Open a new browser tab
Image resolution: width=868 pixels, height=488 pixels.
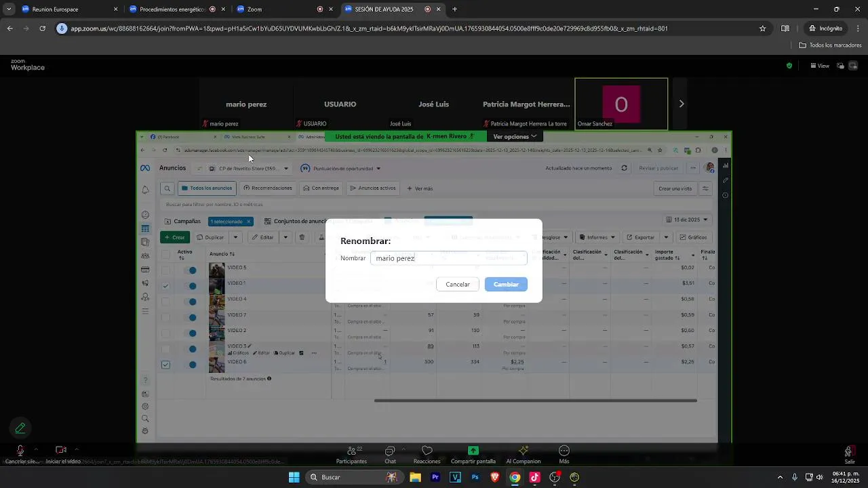tap(454, 9)
